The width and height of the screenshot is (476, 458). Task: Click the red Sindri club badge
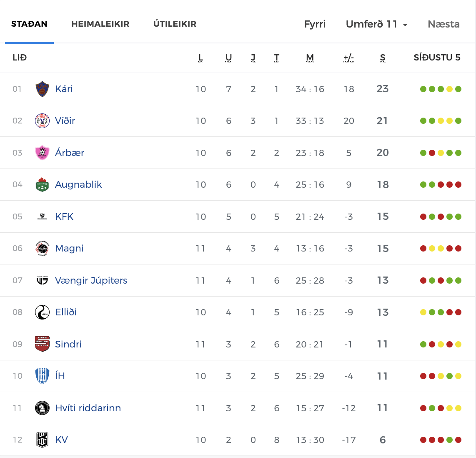coord(42,344)
